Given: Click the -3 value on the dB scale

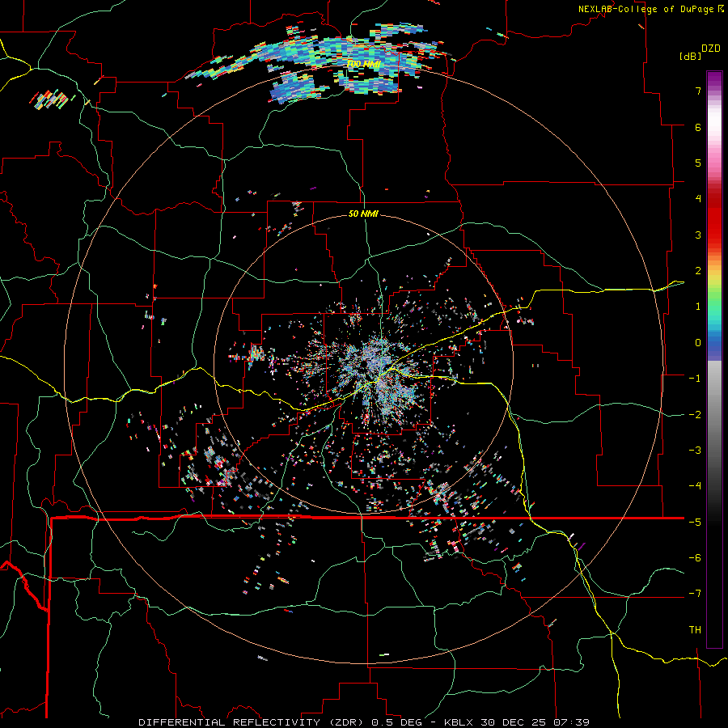Looking at the screenshot, I should click(x=695, y=451).
